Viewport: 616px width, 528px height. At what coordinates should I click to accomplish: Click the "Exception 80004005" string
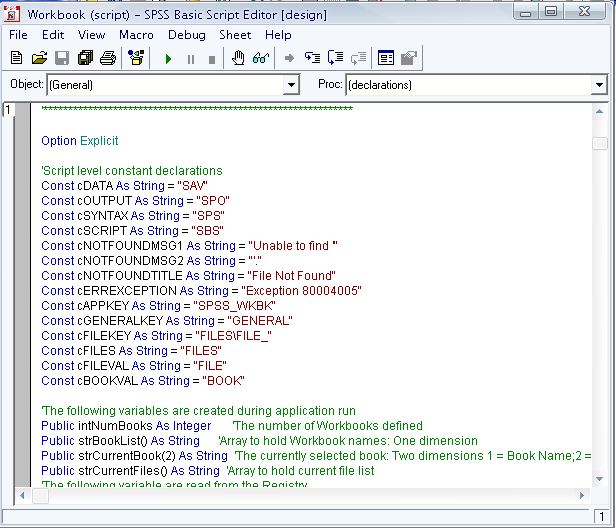tap(301, 291)
